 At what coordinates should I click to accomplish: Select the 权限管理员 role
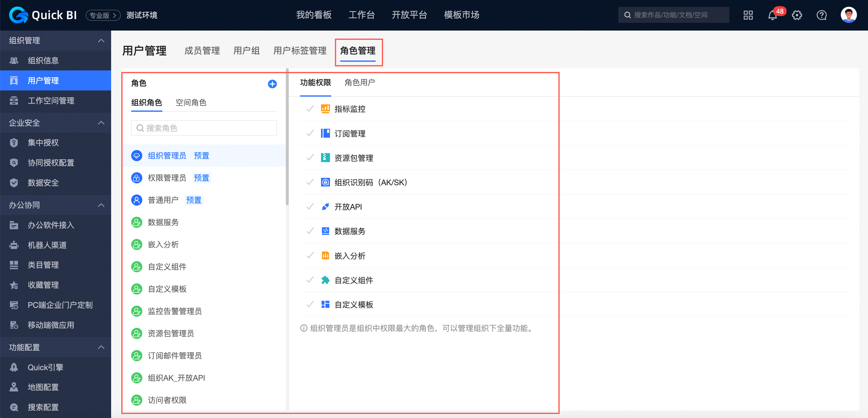(204, 178)
